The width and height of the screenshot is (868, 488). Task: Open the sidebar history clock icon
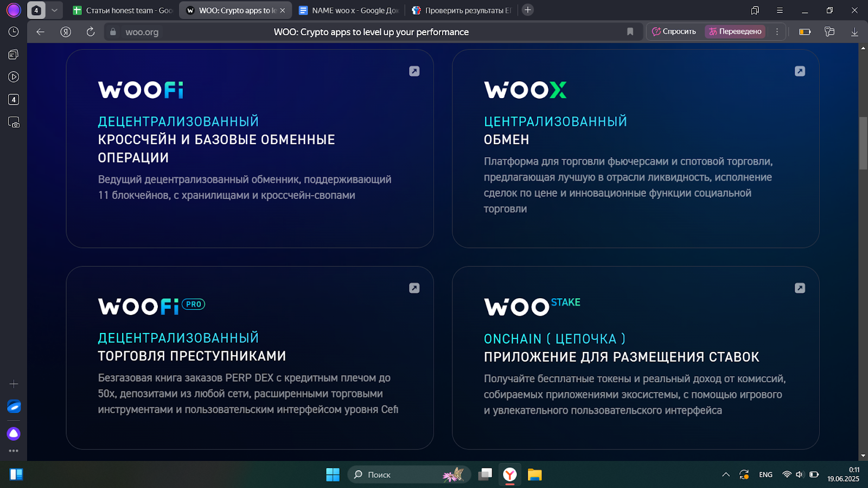pos(14,32)
